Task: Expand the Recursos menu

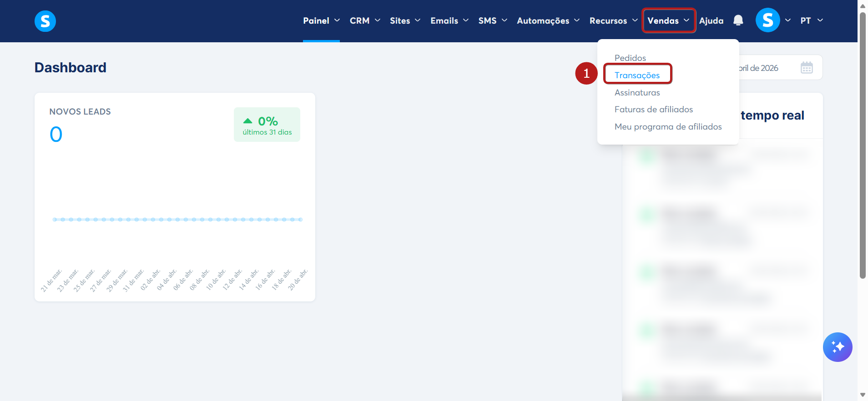Action: tap(613, 20)
